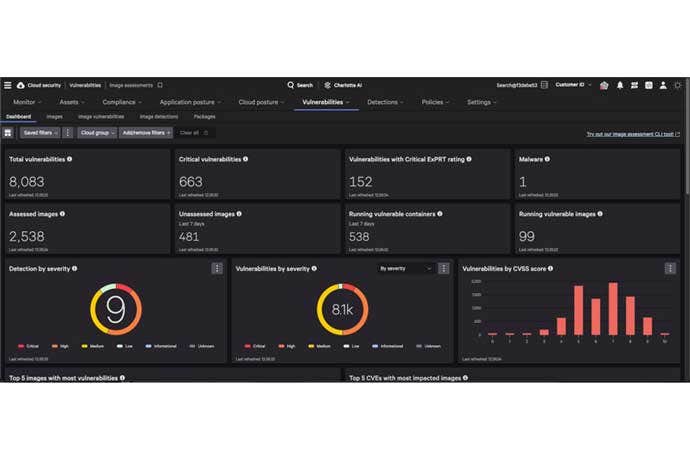Open the Charlotte AI assistant
Image resolution: width=690 pixels, height=459 pixels.
[341, 85]
